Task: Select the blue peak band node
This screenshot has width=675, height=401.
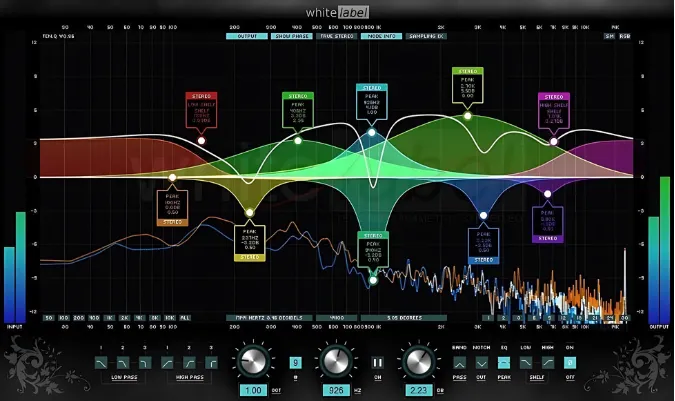Action: [x=483, y=215]
